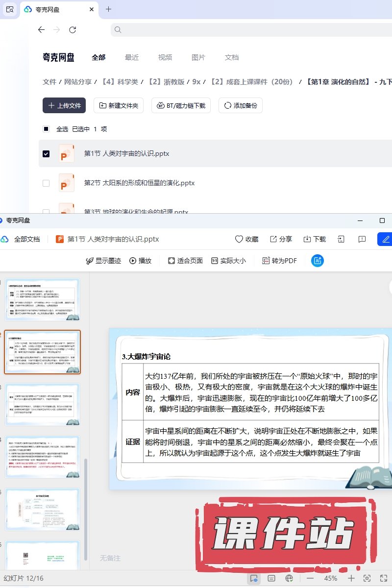The height and width of the screenshot is (588, 392).
Task: Uncheck the 第1节 人类对宇宙的认识.pptx checkbox
Action: tap(46, 154)
